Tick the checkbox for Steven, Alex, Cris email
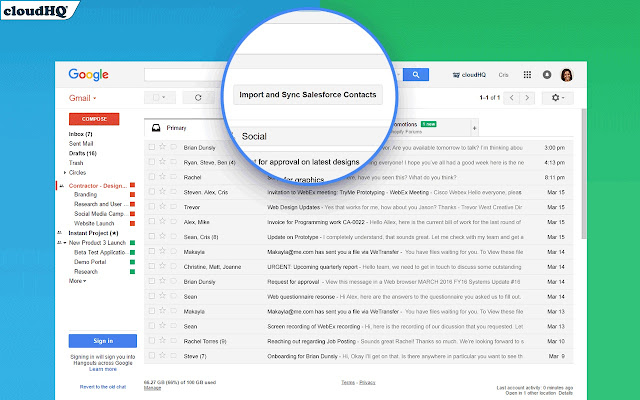640x400 pixels. tap(152, 191)
